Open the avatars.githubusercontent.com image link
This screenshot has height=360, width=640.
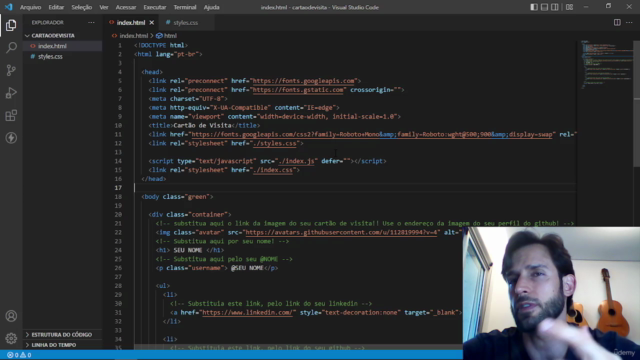tap(341, 232)
